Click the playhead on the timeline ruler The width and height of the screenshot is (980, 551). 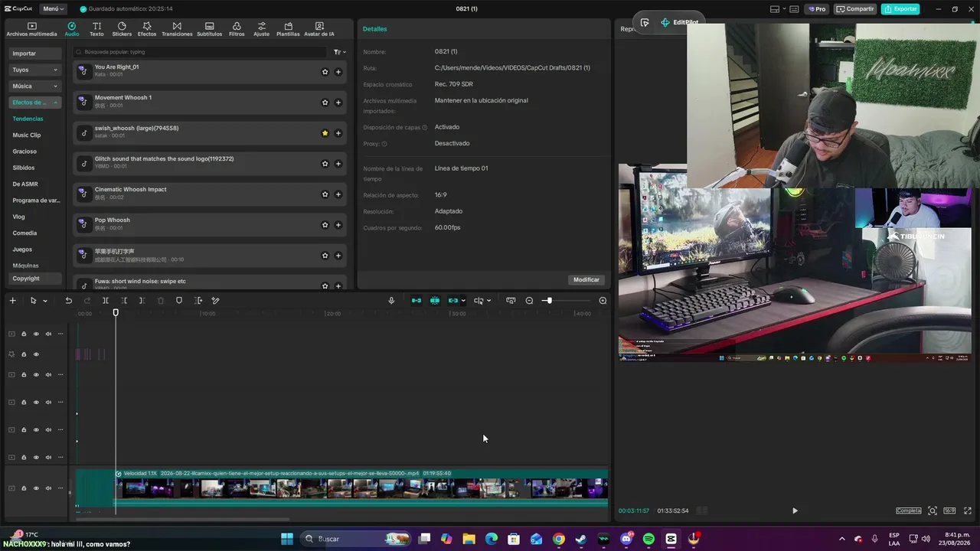(x=116, y=312)
